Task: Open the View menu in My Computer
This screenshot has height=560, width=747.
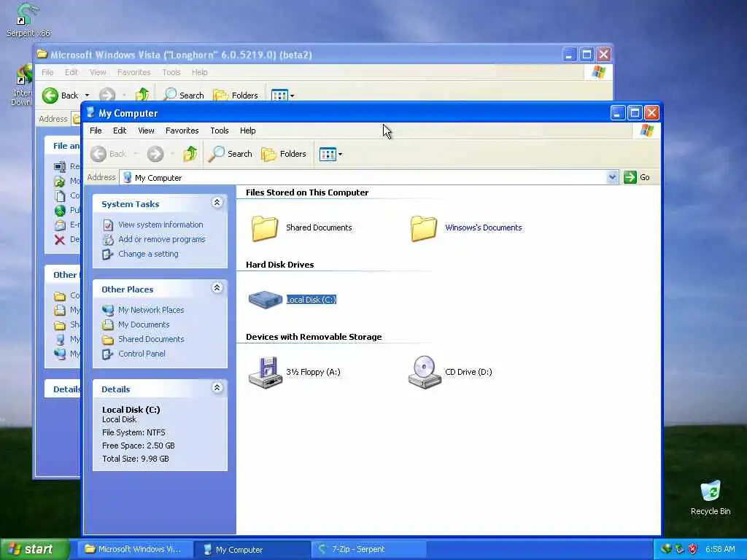Action: [x=146, y=131]
